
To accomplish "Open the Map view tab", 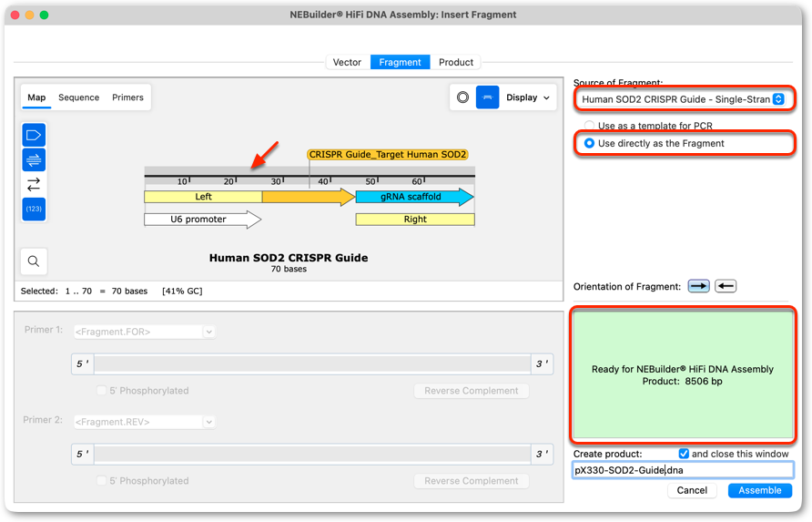I will tap(36, 97).
